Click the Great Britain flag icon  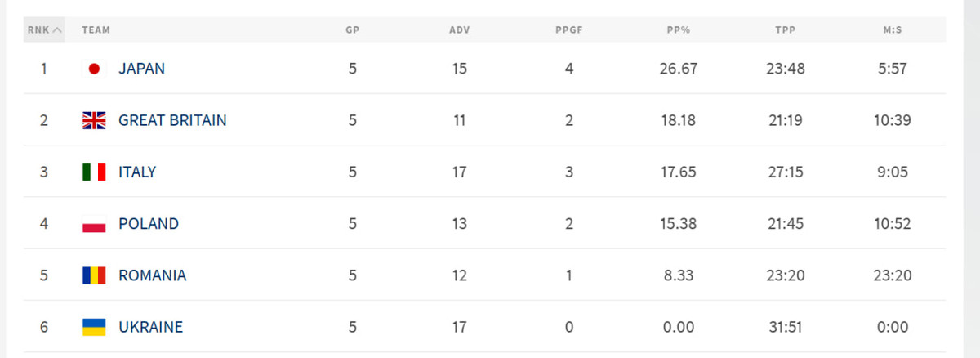(x=95, y=120)
